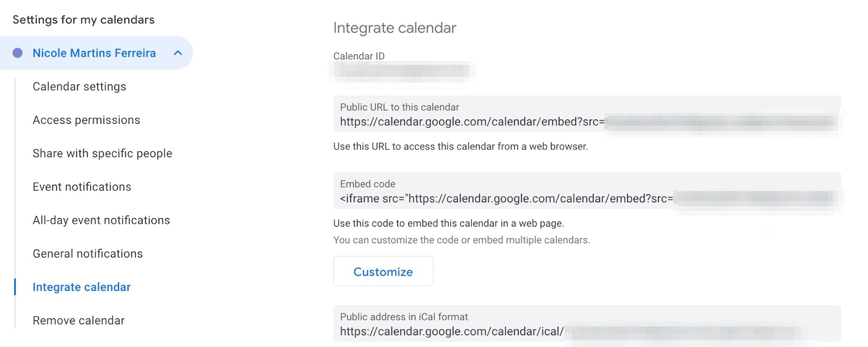Select Share with specific people
Viewport: 868px width, 347px height.
coord(102,153)
